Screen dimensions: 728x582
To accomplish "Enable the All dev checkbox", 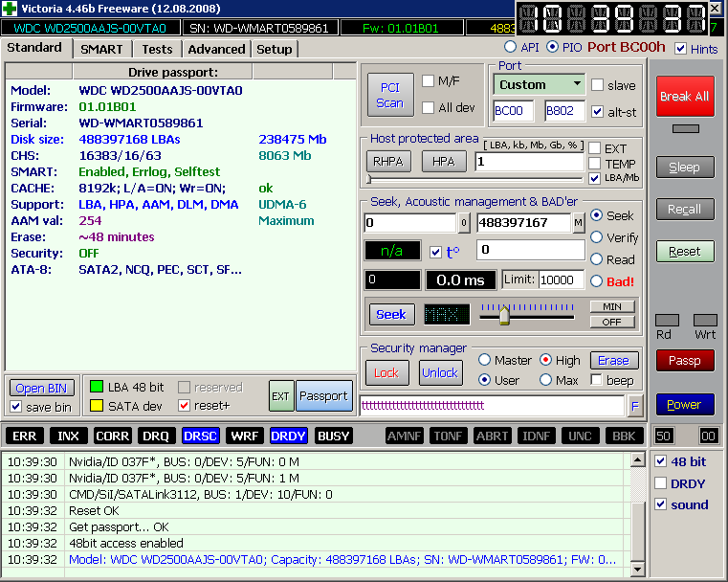I will coord(428,108).
